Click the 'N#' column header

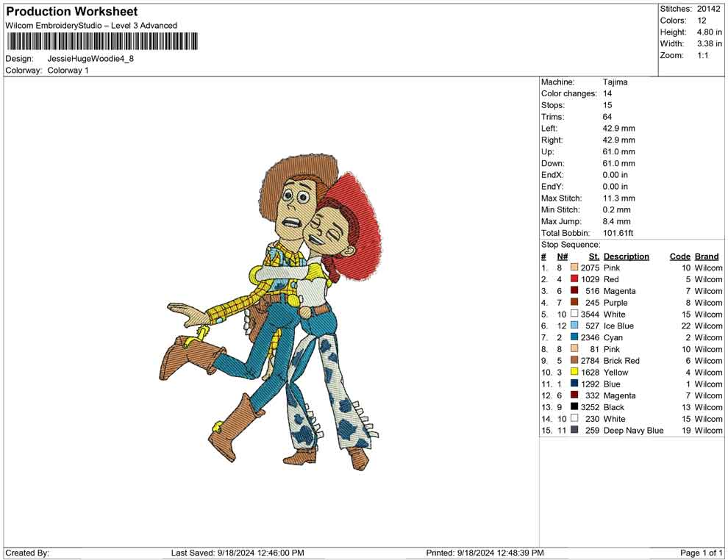click(563, 256)
